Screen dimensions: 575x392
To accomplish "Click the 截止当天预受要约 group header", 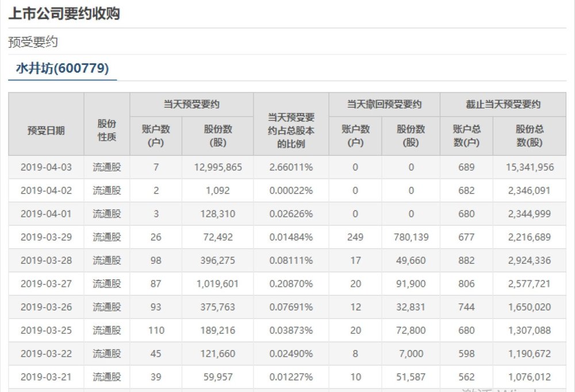I will (x=503, y=105).
